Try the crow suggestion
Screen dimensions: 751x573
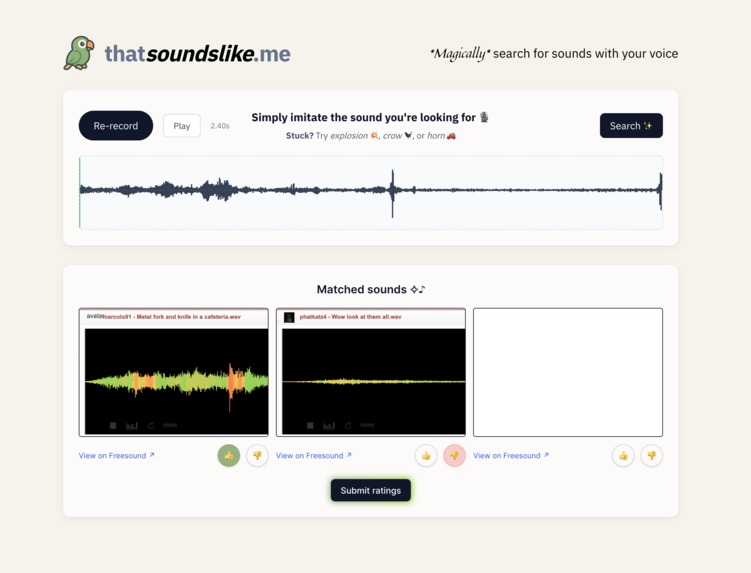pyautogui.click(x=397, y=136)
